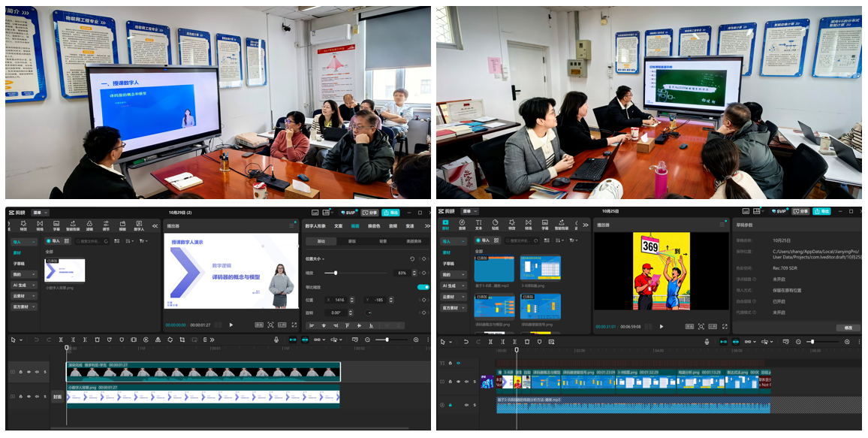868x438 pixels.
Task: Click the 修改 button in draft parameters panel
Action: pyautogui.click(x=848, y=328)
